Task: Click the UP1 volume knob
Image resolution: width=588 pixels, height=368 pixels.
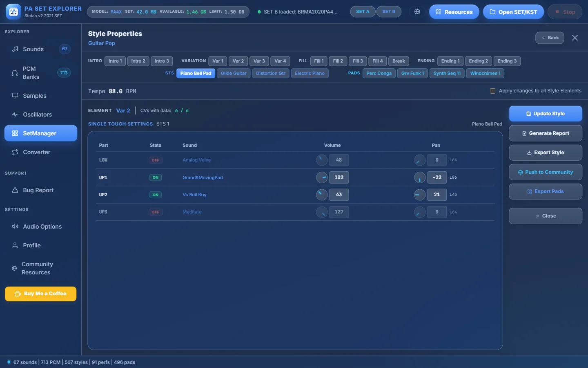Action: [x=322, y=177]
